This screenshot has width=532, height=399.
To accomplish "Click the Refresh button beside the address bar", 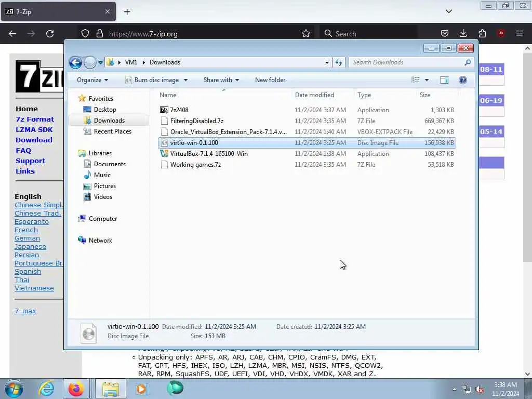I will click(339, 62).
